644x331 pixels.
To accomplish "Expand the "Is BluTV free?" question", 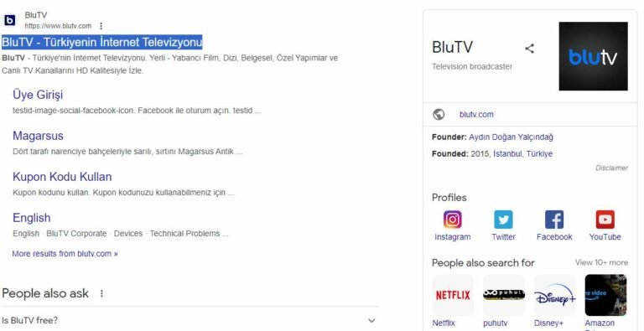I will 190,320.
